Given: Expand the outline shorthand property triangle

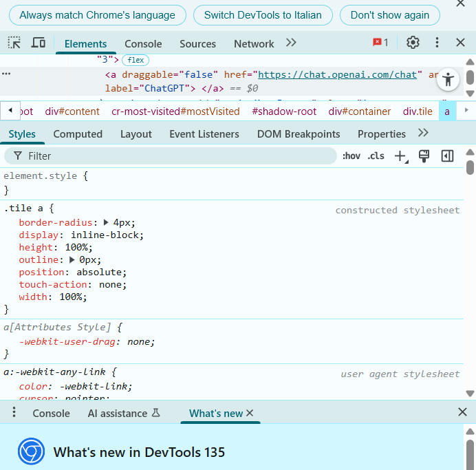Looking at the screenshot, I should click(72, 259).
